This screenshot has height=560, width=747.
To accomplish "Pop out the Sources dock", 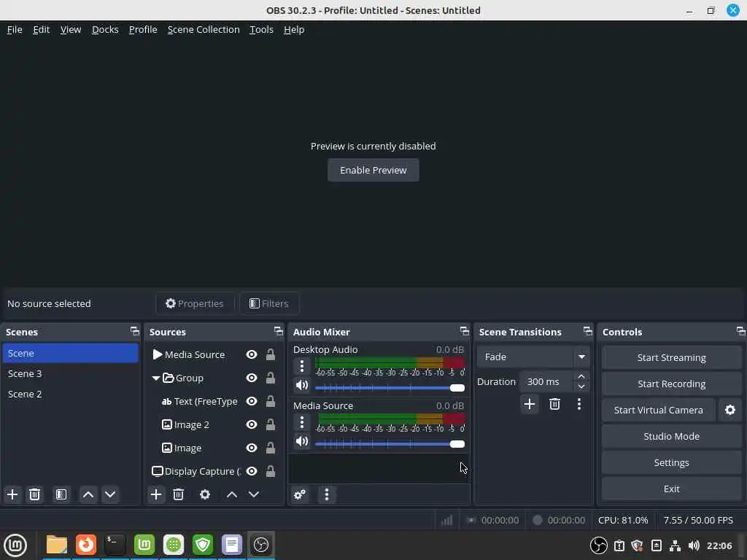I will click(278, 331).
